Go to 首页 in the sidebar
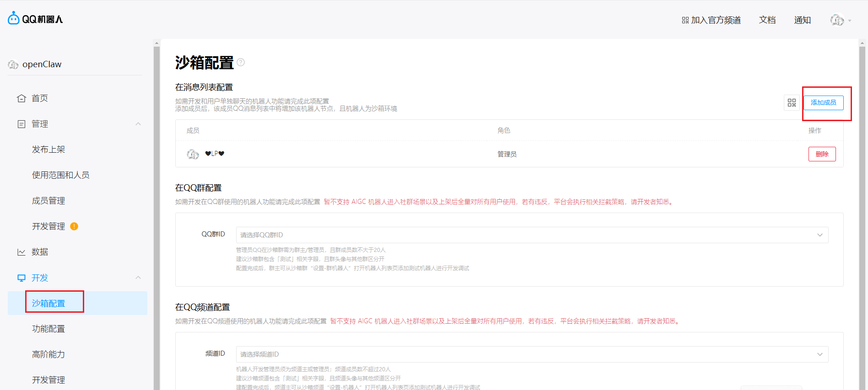Image resolution: width=868 pixels, height=390 pixels. (x=40, y=98)
